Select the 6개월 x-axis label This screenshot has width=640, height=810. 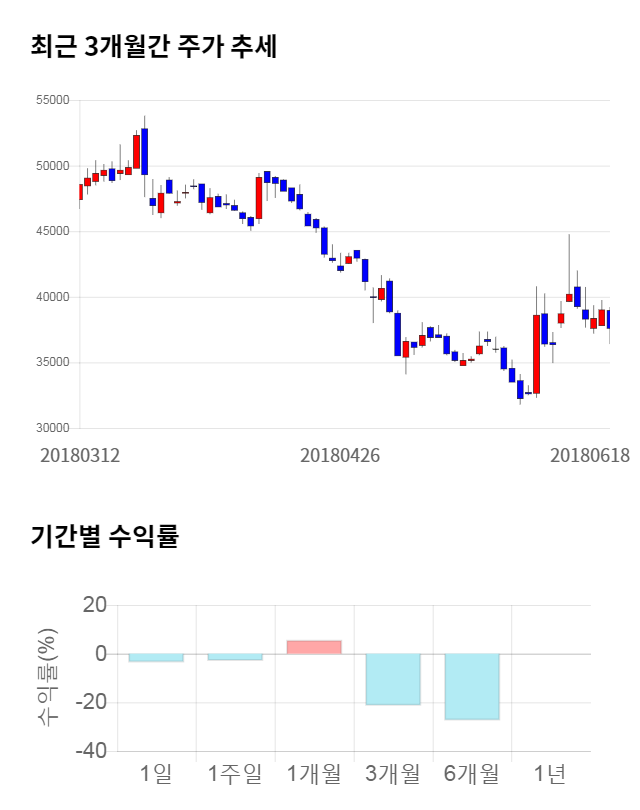pyautogui.click(x=471, y=773)
